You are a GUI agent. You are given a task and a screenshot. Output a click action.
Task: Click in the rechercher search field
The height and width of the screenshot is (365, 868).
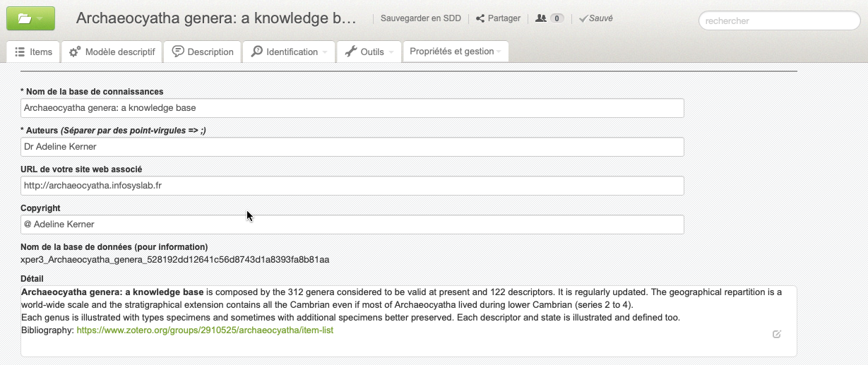point(778,21)
